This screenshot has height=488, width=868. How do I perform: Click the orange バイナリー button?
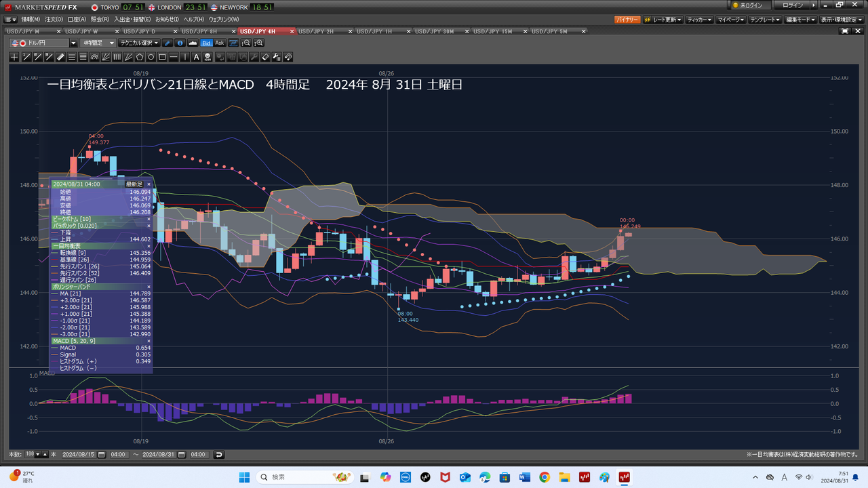click(627, 20)
